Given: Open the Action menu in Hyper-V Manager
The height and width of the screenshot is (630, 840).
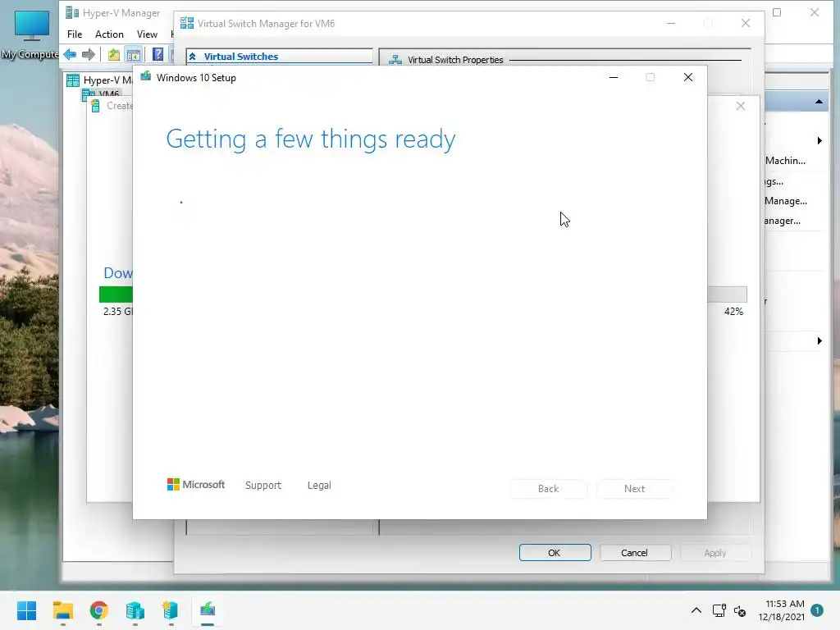Looking at the screenshot, I should click(109, 34).
